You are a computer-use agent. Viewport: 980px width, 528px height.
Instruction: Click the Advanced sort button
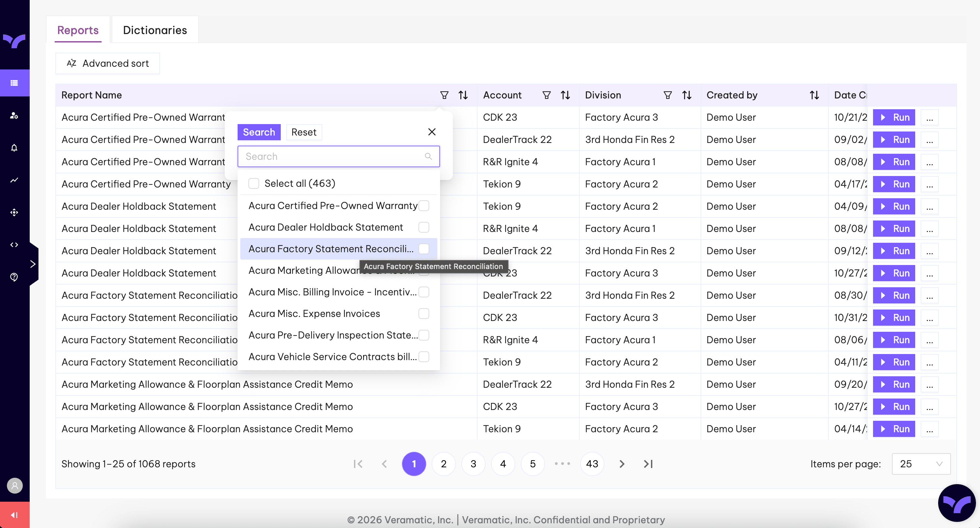click(108, 63)
